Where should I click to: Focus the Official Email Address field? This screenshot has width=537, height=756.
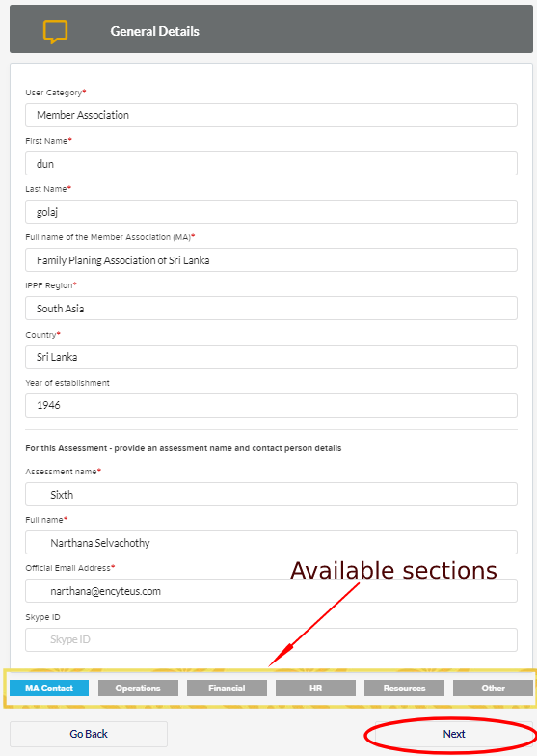pyautogui.click(x=272, y=590)
